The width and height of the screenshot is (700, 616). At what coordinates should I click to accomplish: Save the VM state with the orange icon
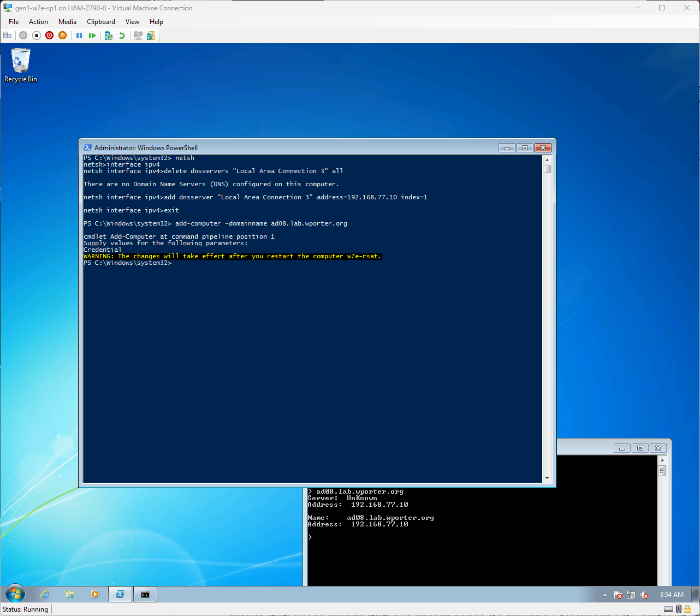tap(63, 35)
